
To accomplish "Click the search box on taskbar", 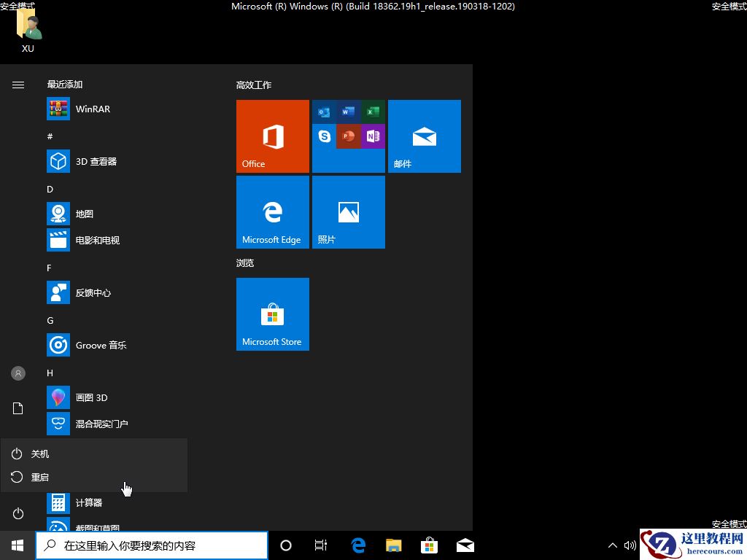I will coord(152,545).
